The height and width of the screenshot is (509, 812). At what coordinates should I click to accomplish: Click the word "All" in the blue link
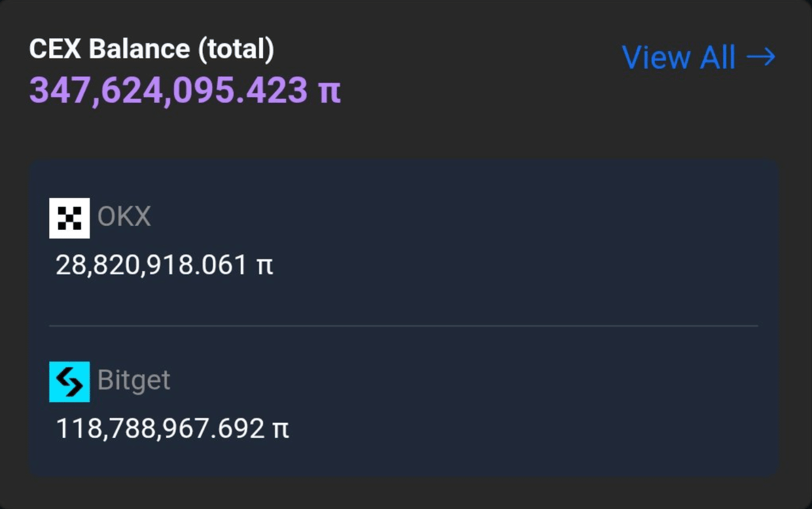pos(717,57)
